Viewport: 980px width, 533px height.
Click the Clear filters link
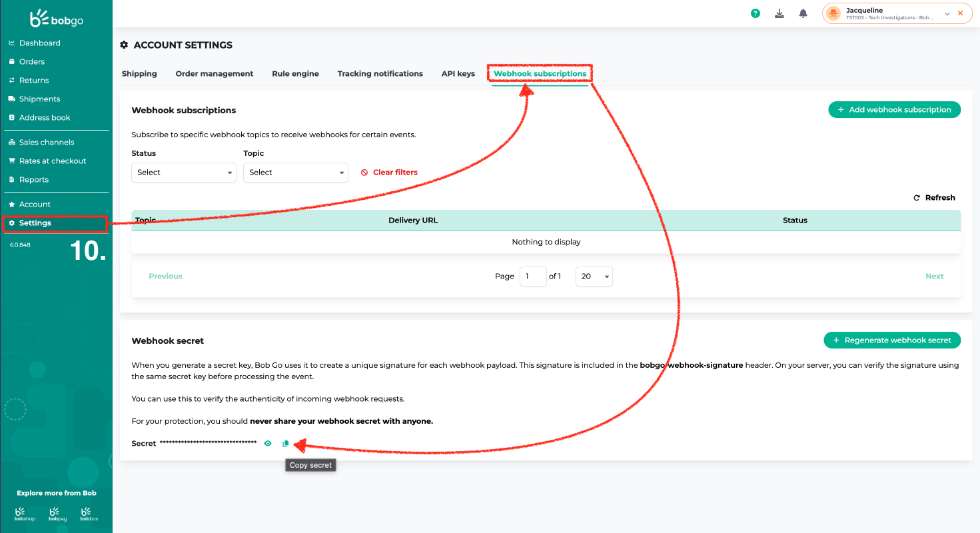(x=389, y=173)
